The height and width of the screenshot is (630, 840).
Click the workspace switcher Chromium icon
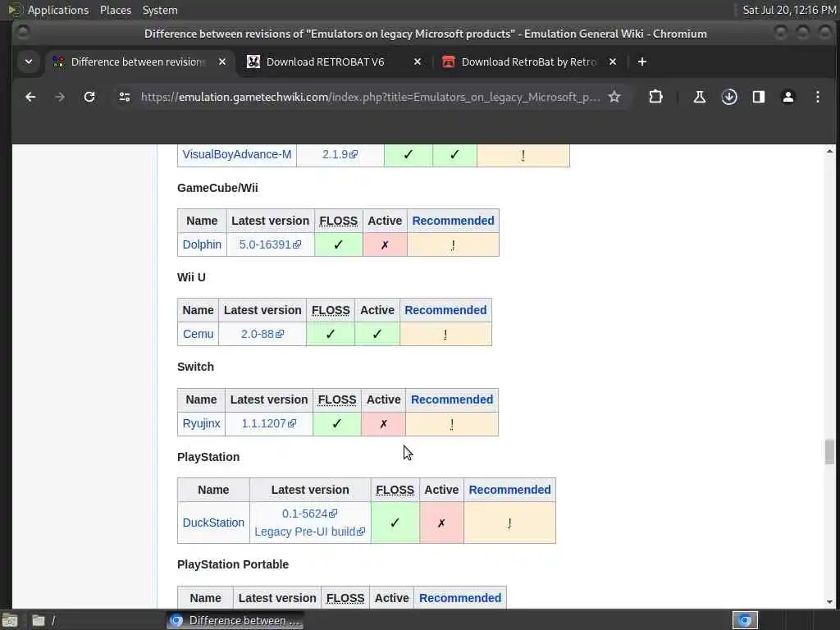point(745,620)
